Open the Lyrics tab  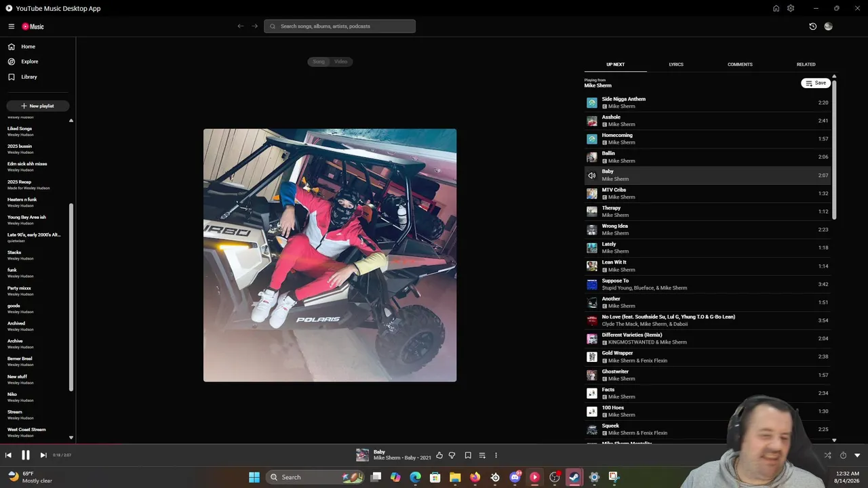coord(676,64)
